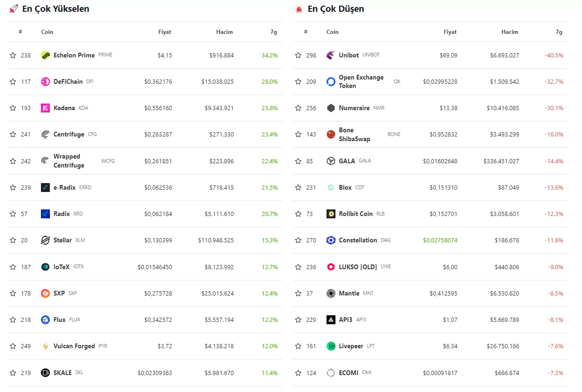Click the Kadena price $0,556160
Viewport: 582px width, 392px height.
pos(158,108)
